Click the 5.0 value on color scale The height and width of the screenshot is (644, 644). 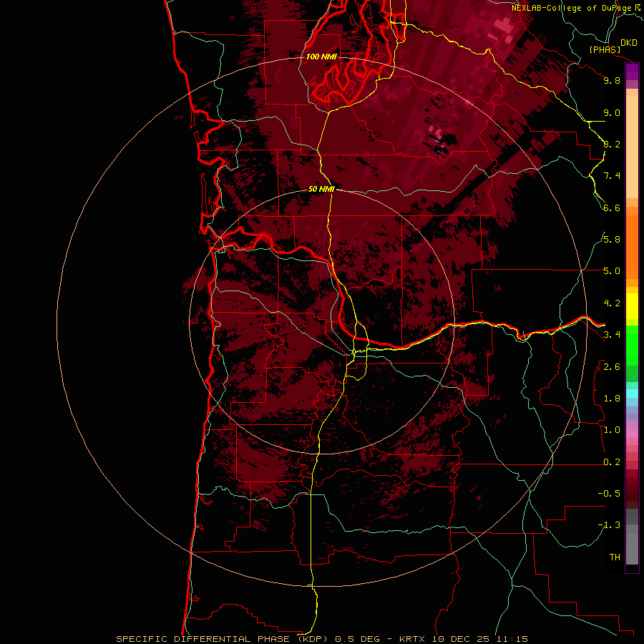tap(612, 271)
